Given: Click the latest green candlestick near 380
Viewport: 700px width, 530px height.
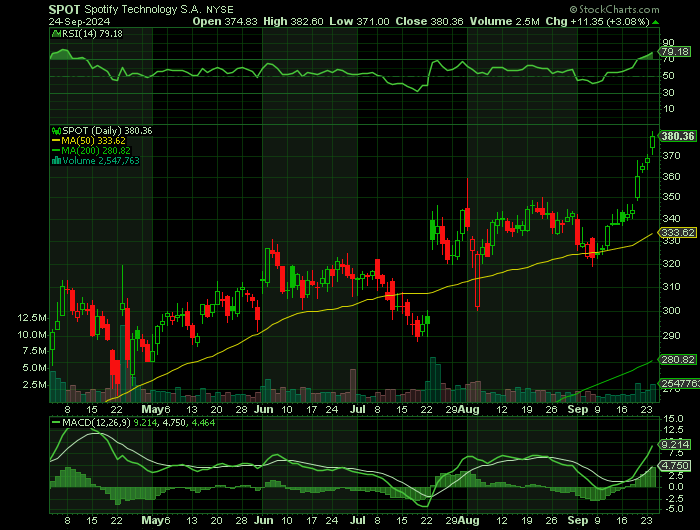Looking at the screenshot, I should click(x=653, y=142).
